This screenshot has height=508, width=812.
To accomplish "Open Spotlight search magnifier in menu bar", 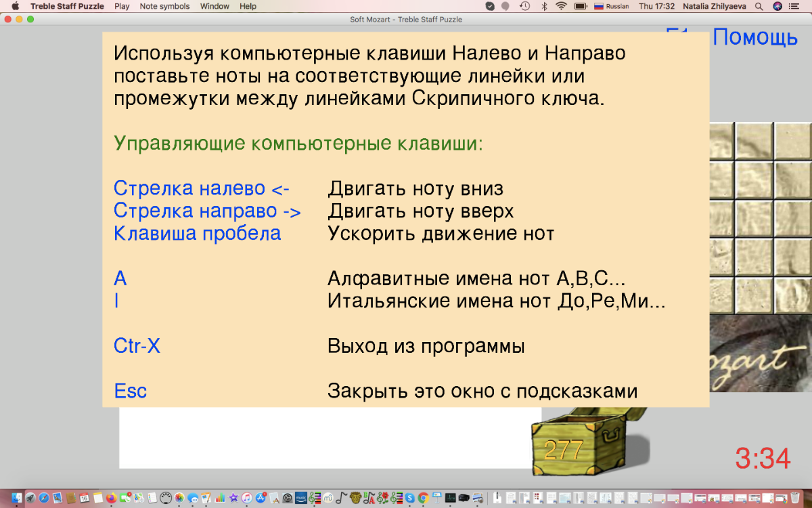I will pyautogui.click(x=759, y=6).
